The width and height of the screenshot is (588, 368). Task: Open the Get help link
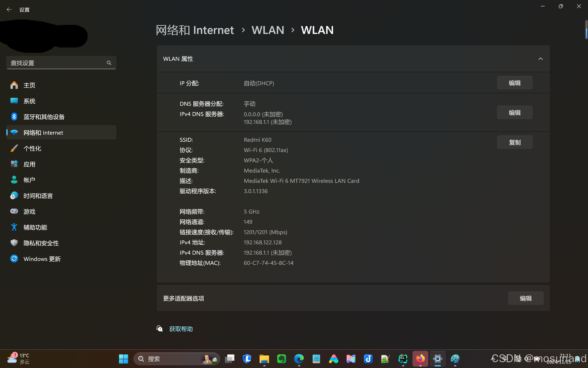point(181,329)
